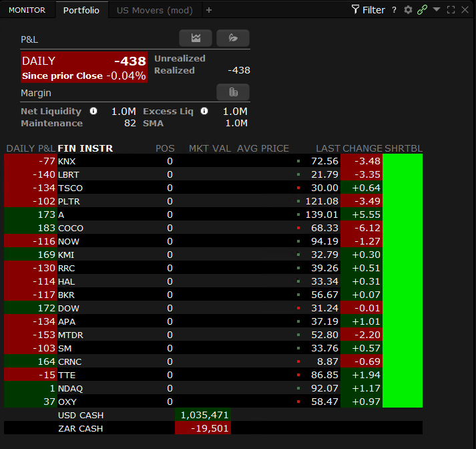Viewport: 476px width, 449px height.
Task: Select the KNX row symbol
Action: (67, 161)
